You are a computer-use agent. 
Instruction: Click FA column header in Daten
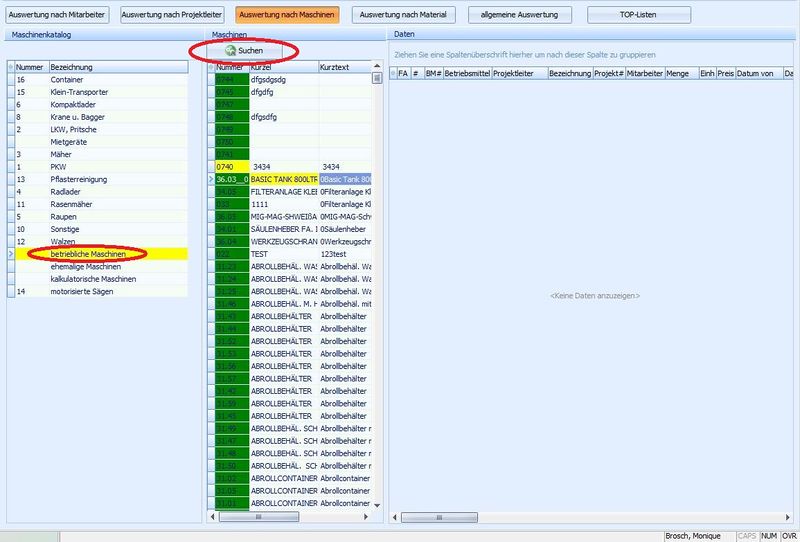[403, 73]
